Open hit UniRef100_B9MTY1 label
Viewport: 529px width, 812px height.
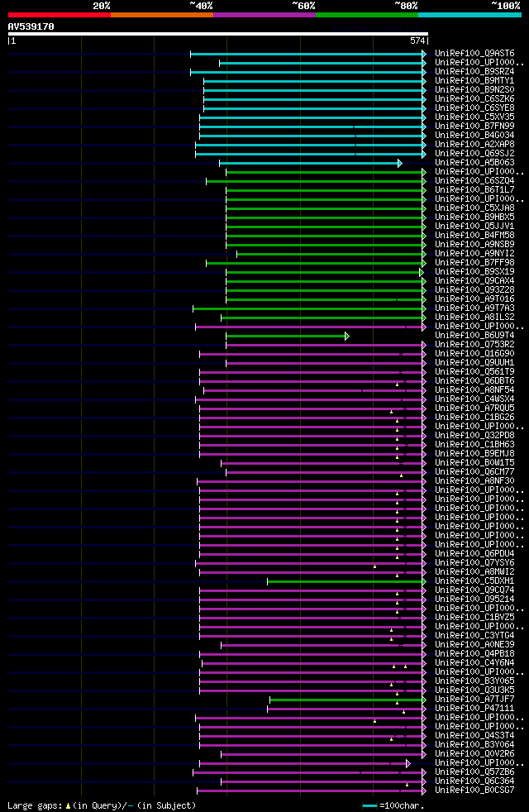point(474,81)
